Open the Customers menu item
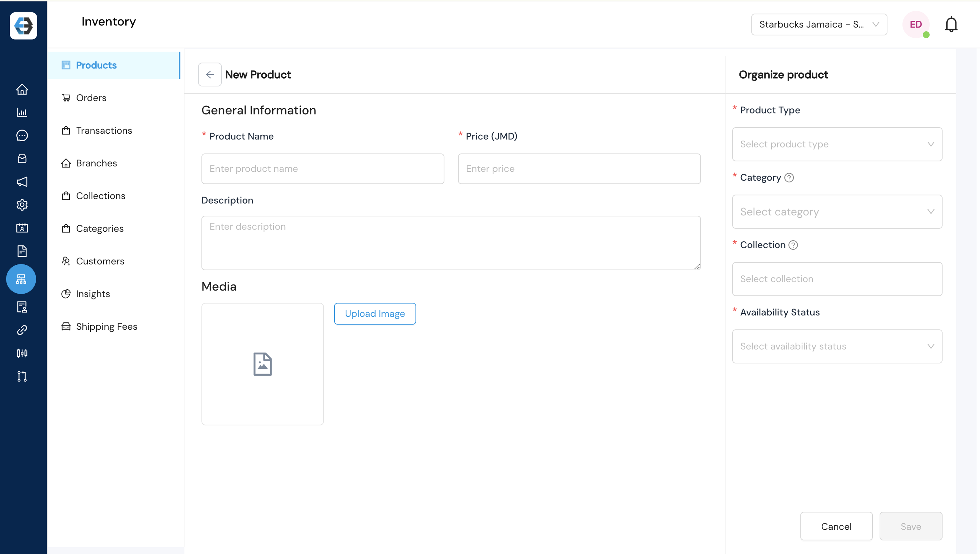Screen dimensions: 980x554 114,261
